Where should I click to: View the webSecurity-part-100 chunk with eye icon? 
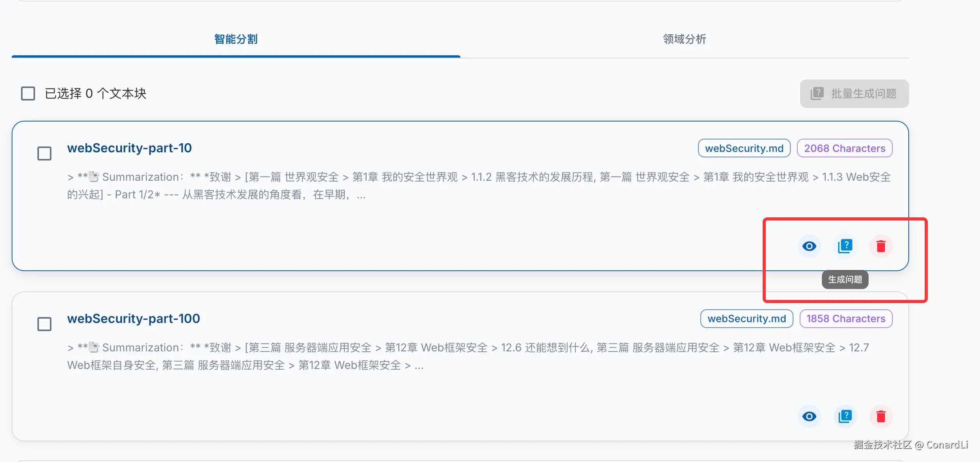pos(809,416)
